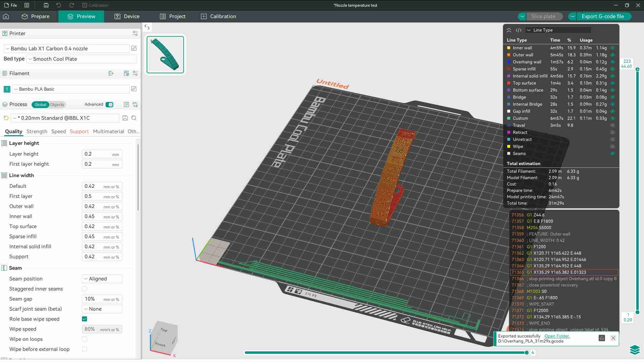Switch to the Device tab

tap(127, 16)
